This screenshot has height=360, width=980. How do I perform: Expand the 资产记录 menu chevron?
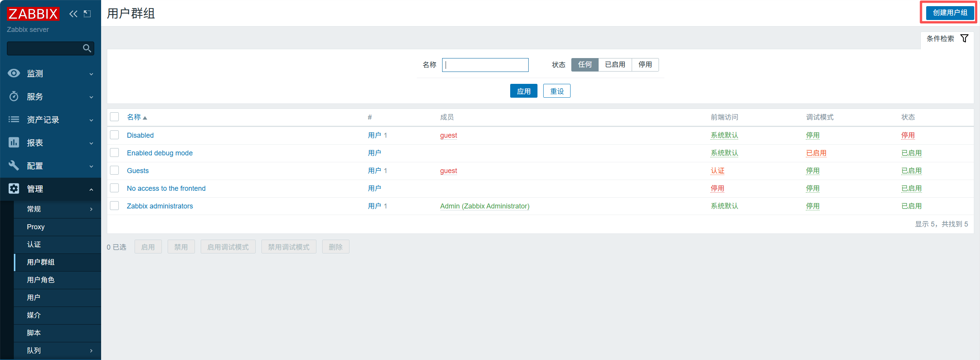point(92,120)
